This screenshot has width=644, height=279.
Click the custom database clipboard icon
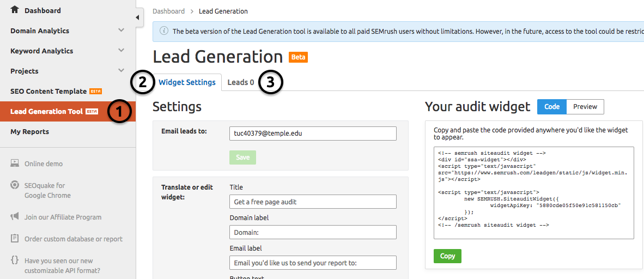pyautogui.click(x=15, y=239)
